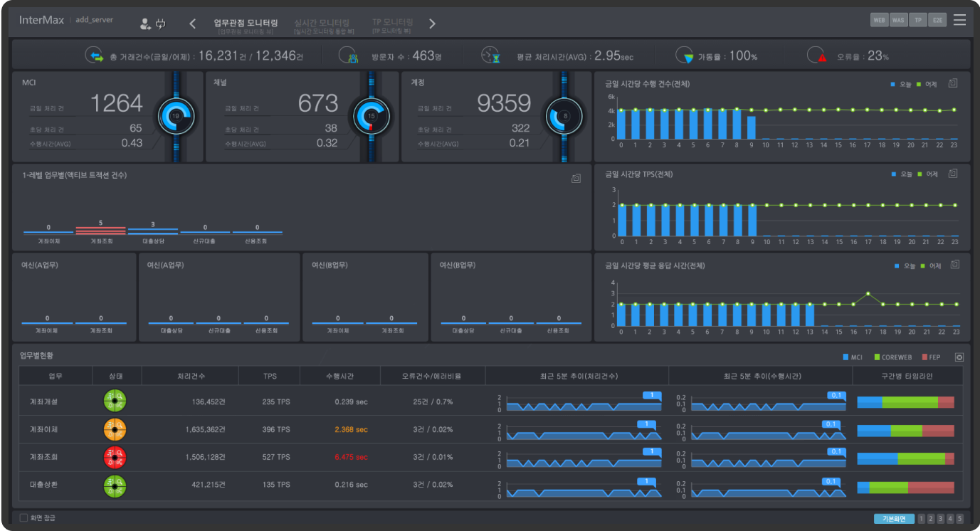This screenshot has width=980, height=531.
Task: Expand the 금일 시간당 TPS chart panel
Action: pyautogui.click(x=953, y=174)
